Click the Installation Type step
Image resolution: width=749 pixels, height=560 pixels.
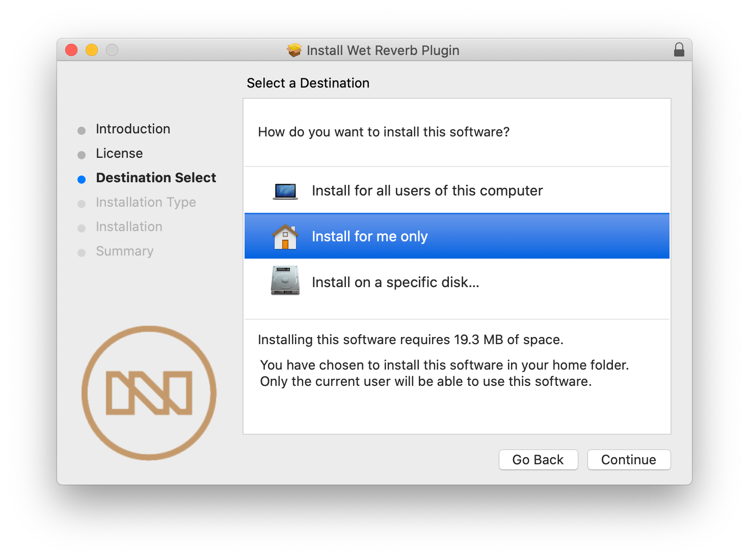click(146, 202)
